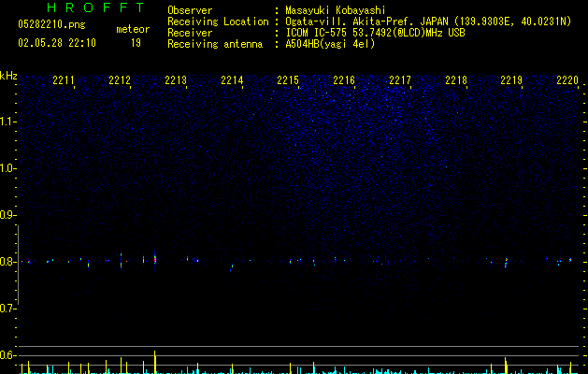The width and height of the screenshot is (588, 374).
Task: Click the 2217 time marker
Action: [x=400, y=80]
